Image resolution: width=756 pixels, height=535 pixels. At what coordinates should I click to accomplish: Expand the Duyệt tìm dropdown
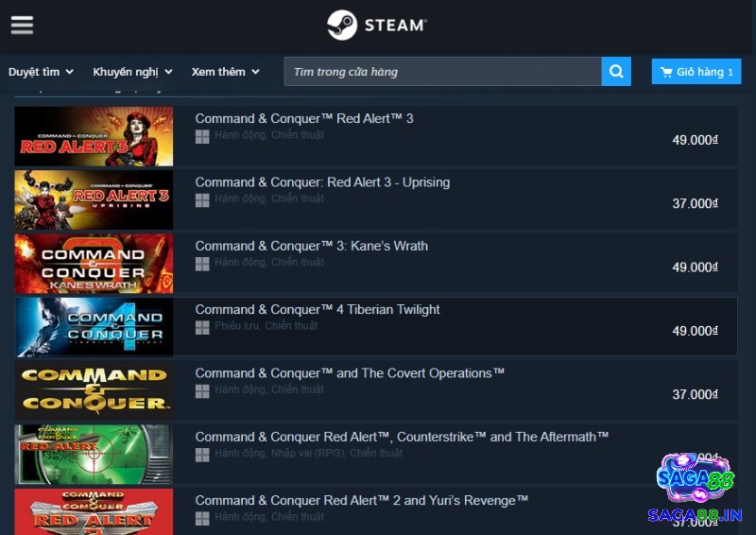[x=41, y=72]
